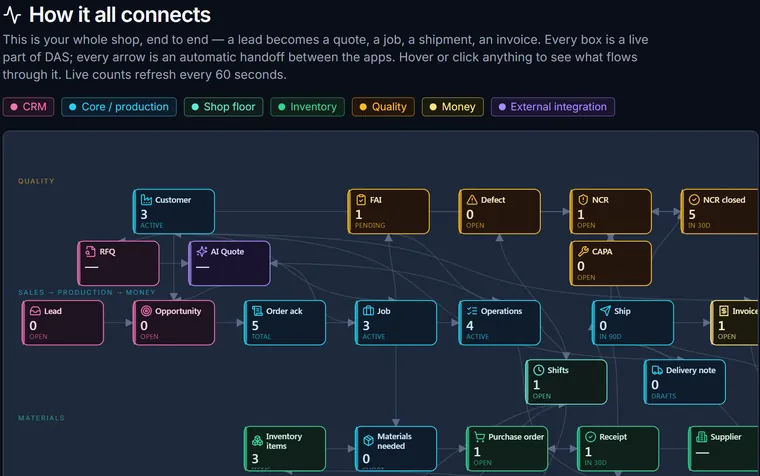The height and width of the screenshot is (476, 760).
Task: Click the 'SALES → PRODUCTION → MONEY' lane label
Action: coord(87,292)
